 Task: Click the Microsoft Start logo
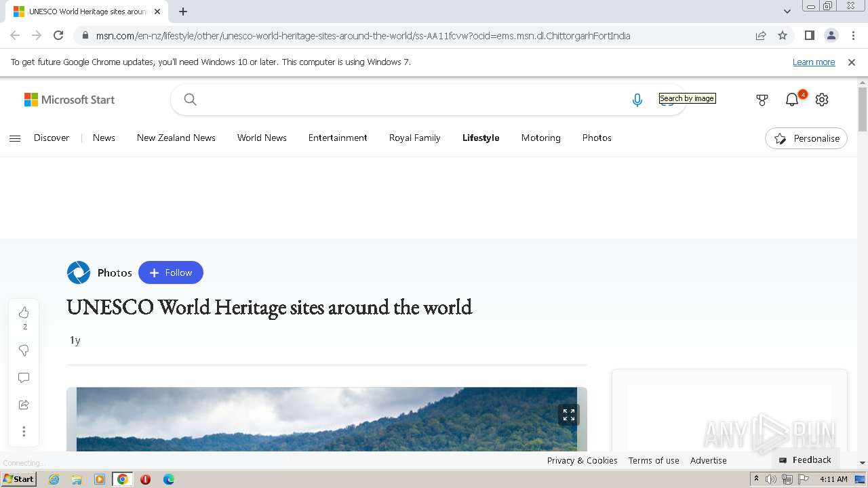(69, 100)
